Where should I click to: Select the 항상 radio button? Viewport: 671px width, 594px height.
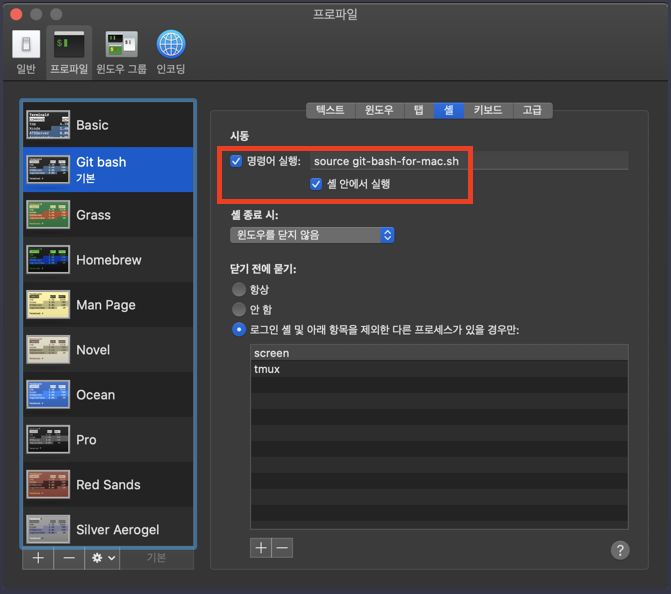238,289
